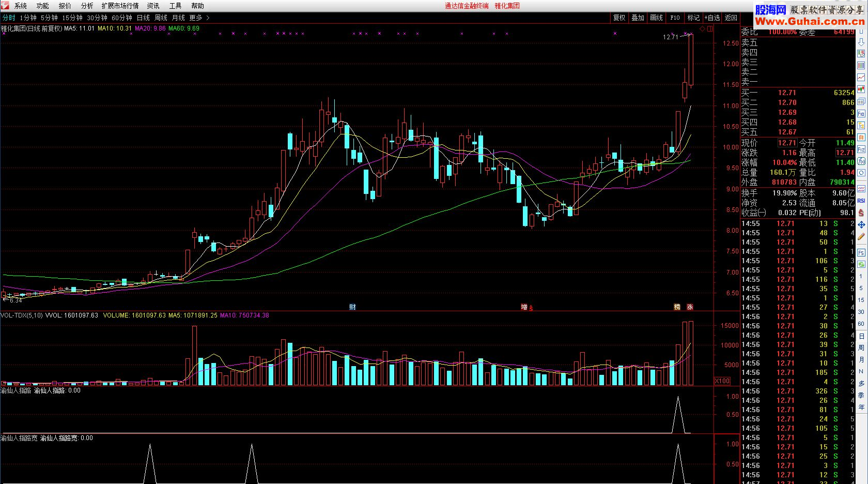The width and height of the screenshot is (868, 484).
Task: Select 年 yearly period in sidebar
Action: click(861, 407)
